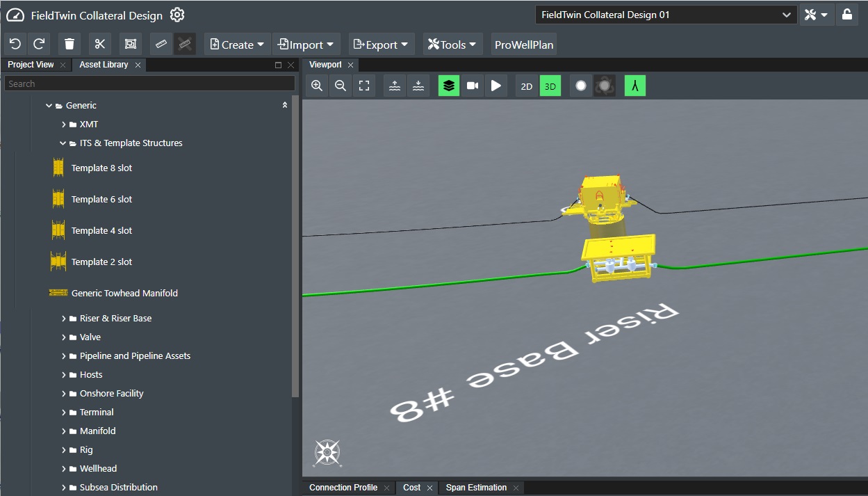Click the sea level down icon
Image resolution: width=868 pixels, height=496 pixels.
(x=418, y=86)
